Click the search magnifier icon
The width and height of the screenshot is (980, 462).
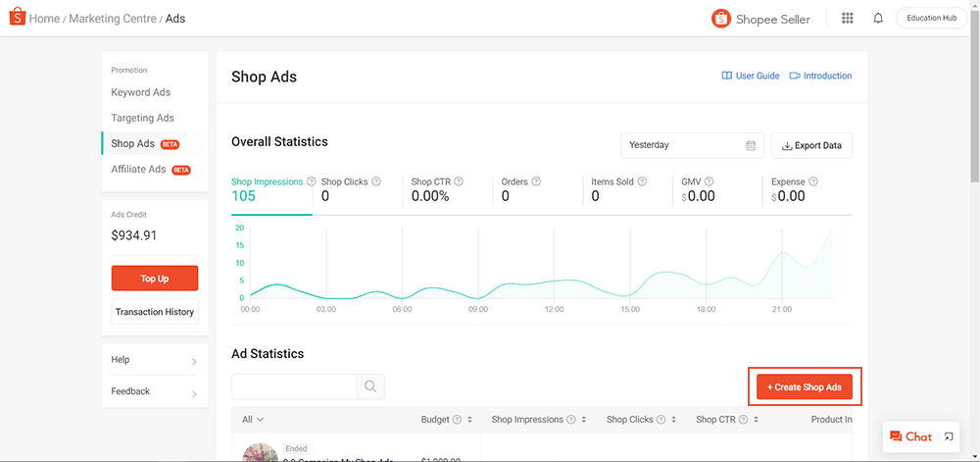tap(370, 386)
